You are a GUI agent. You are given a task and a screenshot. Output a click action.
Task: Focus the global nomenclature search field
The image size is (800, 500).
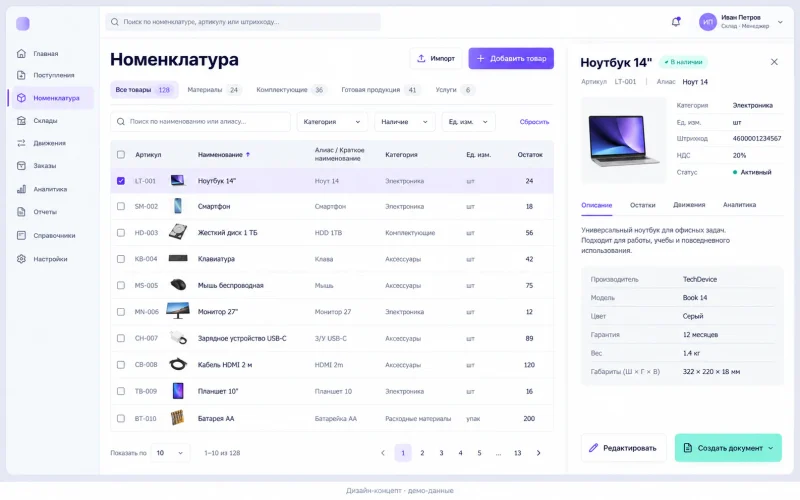[243, 22]
